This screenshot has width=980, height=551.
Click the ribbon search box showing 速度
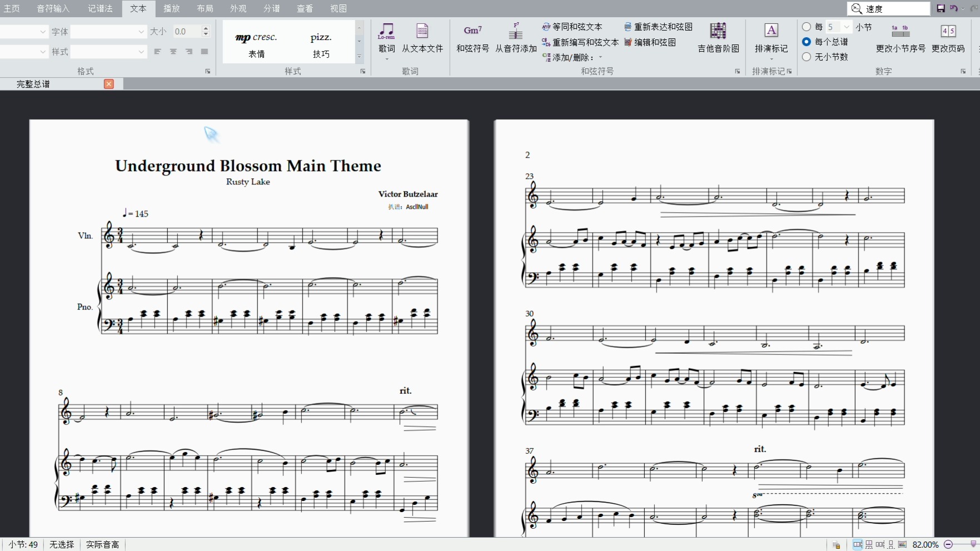[888, 8]
